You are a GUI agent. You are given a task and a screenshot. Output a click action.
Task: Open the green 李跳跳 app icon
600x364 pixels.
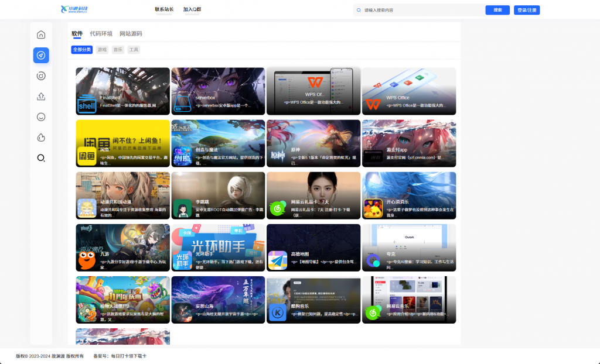click(x=182, y=208)
